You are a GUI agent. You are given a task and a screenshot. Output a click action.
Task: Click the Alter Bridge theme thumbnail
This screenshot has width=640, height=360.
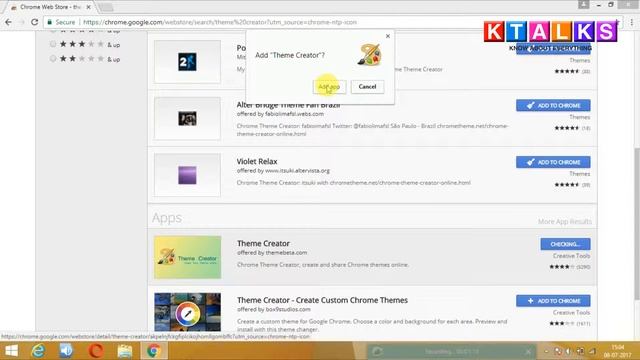pos(187,118)
